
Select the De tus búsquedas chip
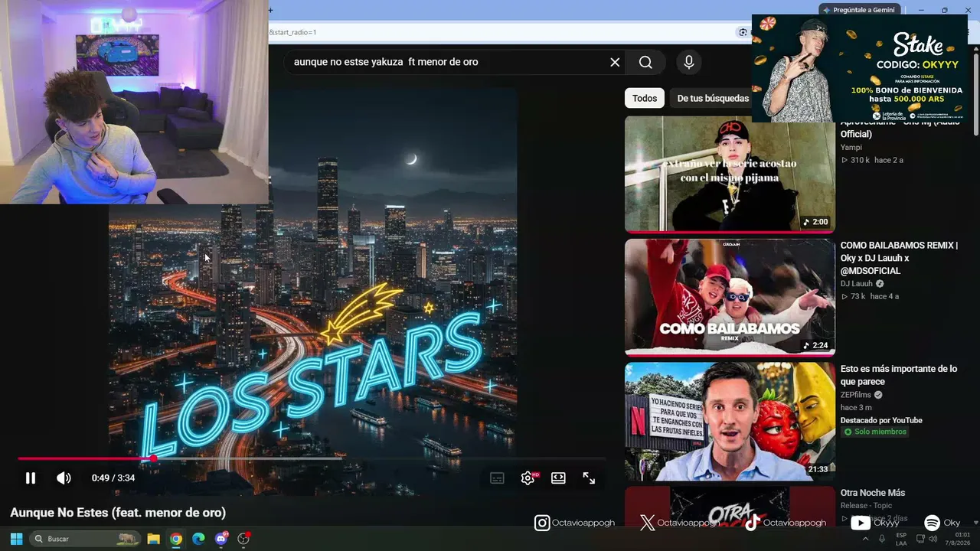point(713,98)
